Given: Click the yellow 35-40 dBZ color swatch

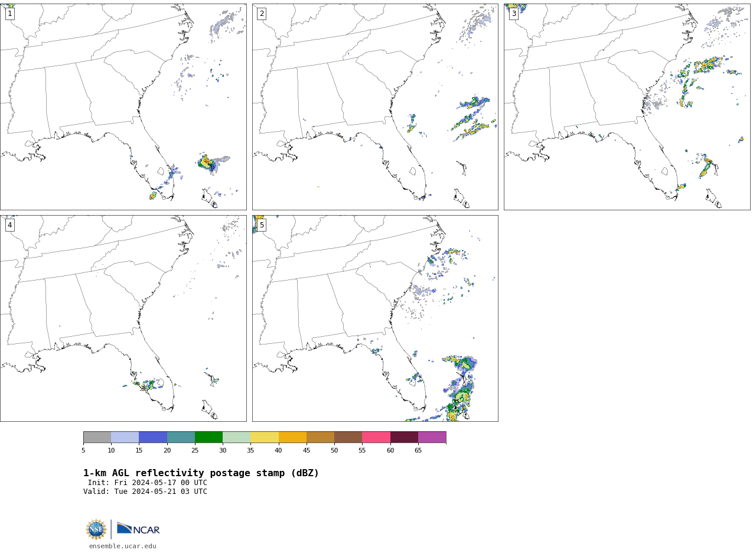Looking at the screenshot, I should [x=265, y=437].
